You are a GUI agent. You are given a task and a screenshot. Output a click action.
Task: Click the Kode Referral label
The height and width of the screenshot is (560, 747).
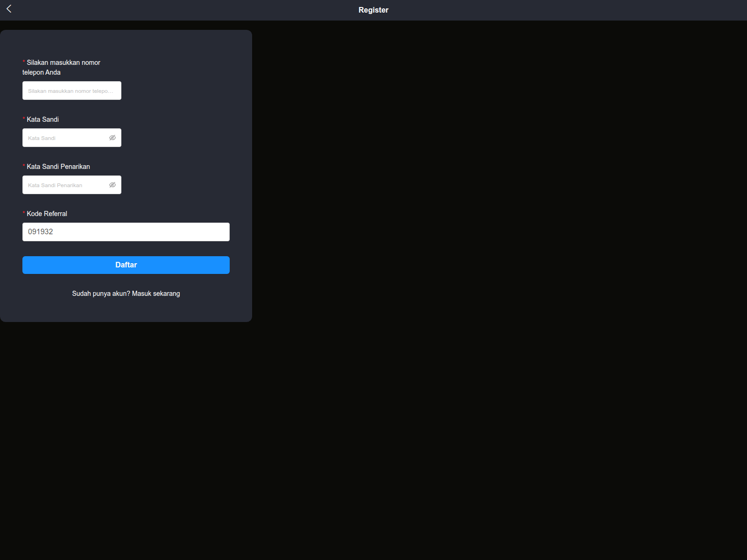47,213
